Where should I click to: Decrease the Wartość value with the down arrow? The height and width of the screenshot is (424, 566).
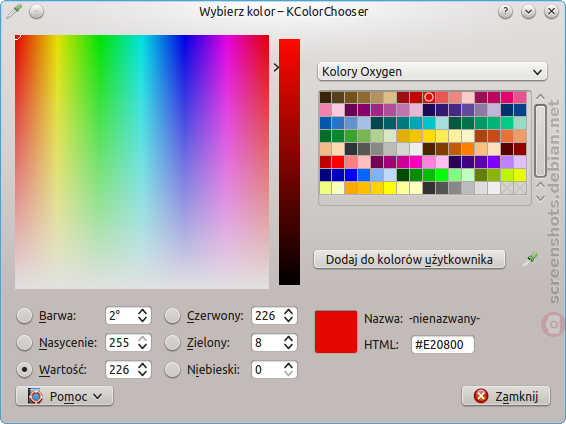pos(143,374)
